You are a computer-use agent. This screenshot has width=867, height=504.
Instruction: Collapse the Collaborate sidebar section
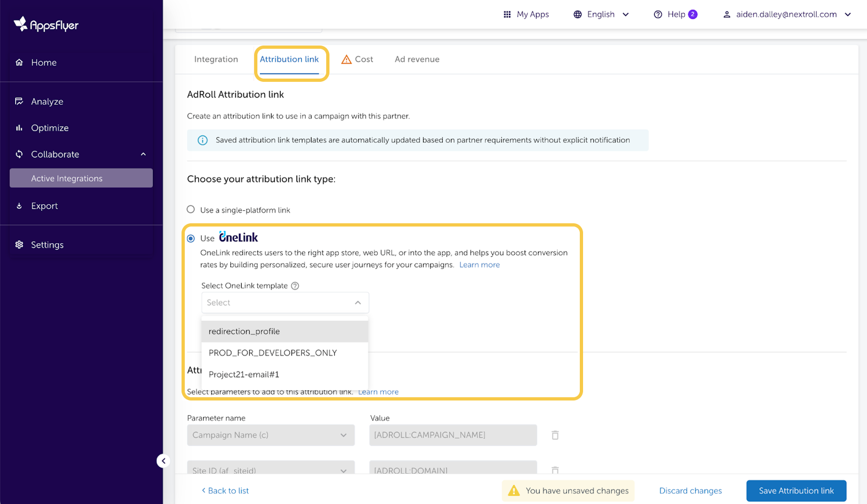(x=143, y=154)
